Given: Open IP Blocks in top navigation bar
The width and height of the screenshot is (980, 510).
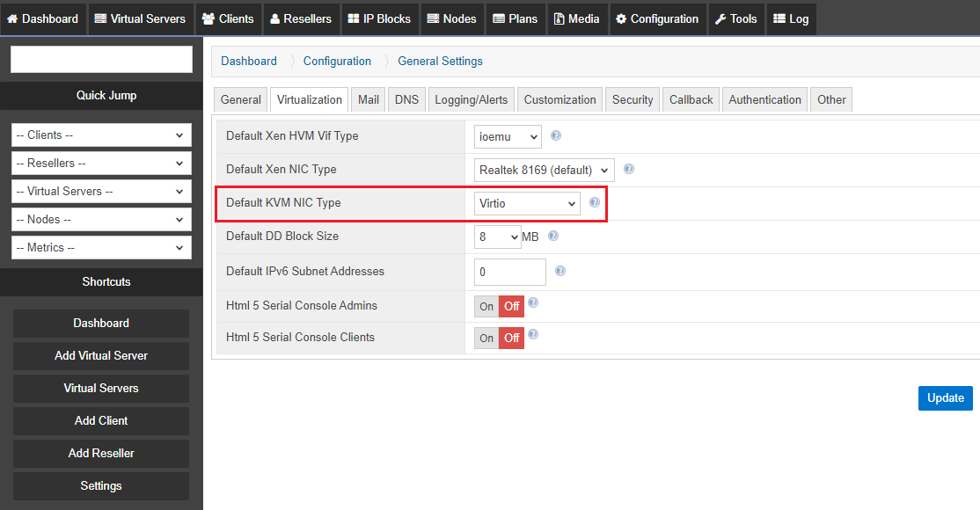Looking at the screenshot, I should point(379,18).
